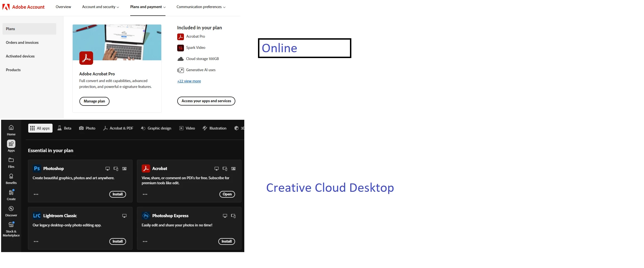Click Acrobat mobile and tablet platform icon
The image size is (644, 268).
click(x=225, y=169)
